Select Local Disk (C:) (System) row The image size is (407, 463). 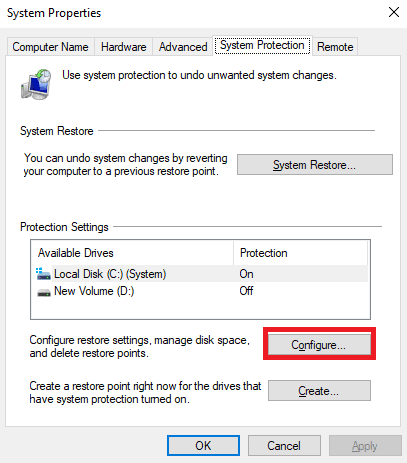coord(202,274)
